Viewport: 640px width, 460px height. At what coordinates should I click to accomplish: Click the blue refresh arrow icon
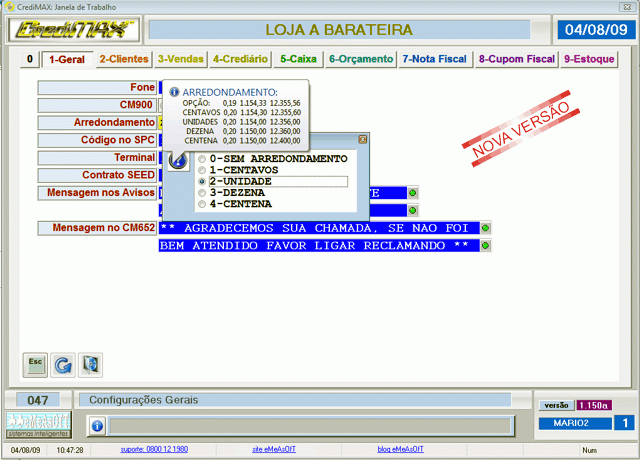coord(62,363)
